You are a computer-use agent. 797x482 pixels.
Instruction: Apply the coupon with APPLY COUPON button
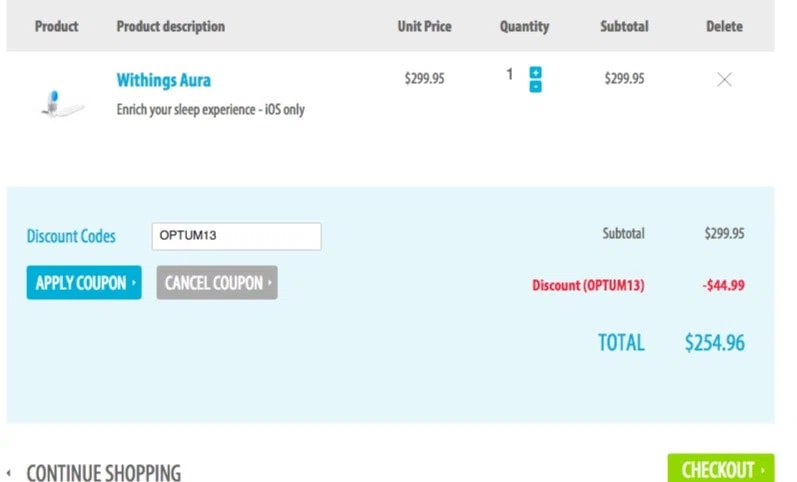(x=84, y=282)
